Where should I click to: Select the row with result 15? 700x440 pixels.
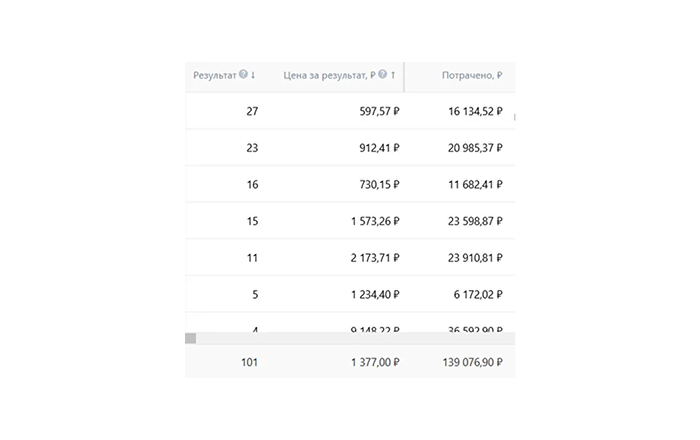(x=350, y=221)
